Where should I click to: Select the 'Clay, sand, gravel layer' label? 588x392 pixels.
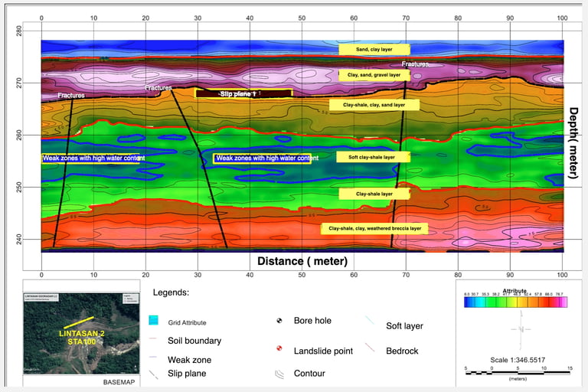point(374,75)
